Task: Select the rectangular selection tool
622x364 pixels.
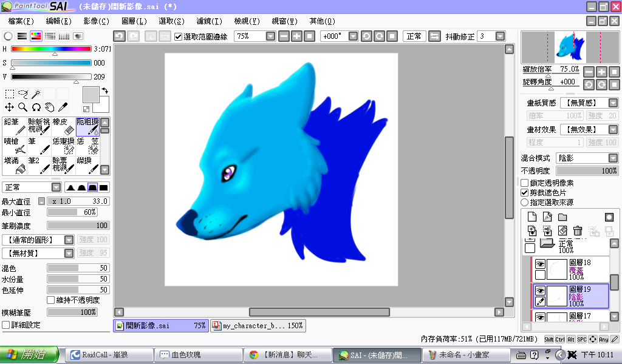Action: tap(10, 94)
